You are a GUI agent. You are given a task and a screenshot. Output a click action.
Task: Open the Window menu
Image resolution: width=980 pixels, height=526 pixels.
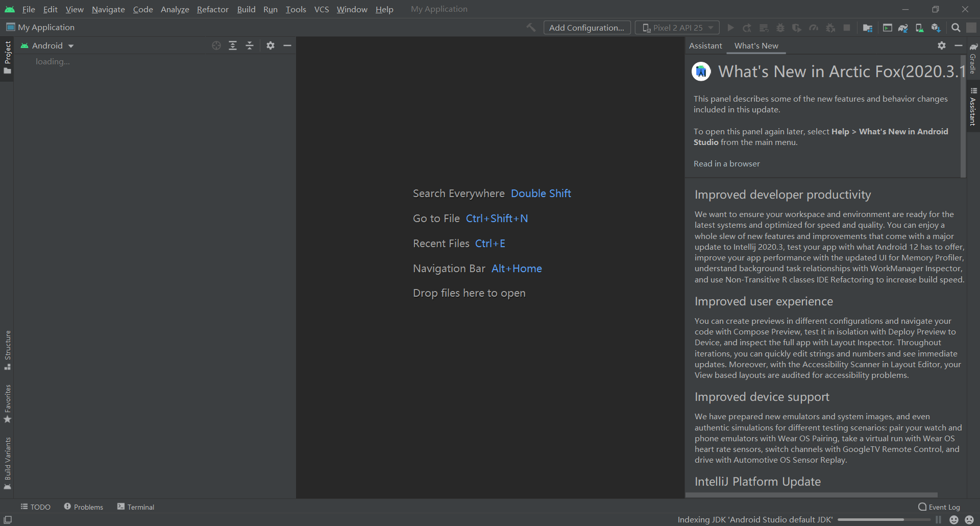[352, 9]
